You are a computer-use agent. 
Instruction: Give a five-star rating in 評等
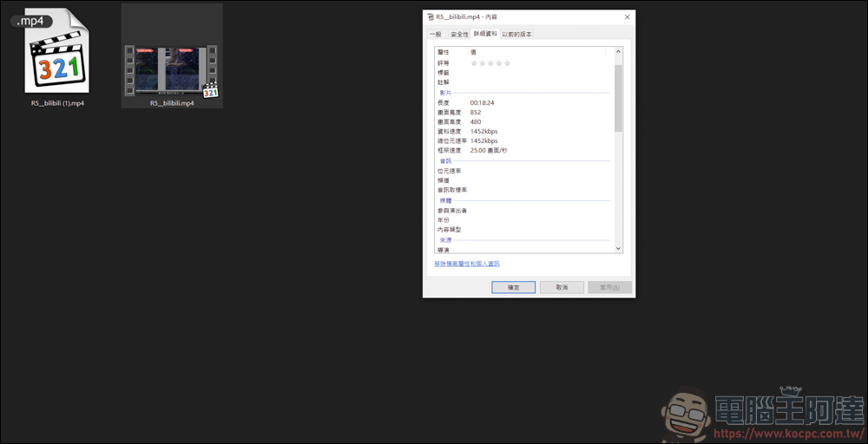[508, 63]
